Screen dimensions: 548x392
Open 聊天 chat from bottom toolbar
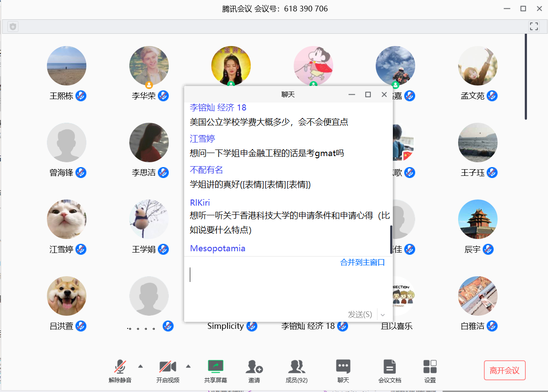tap(343, 367)
